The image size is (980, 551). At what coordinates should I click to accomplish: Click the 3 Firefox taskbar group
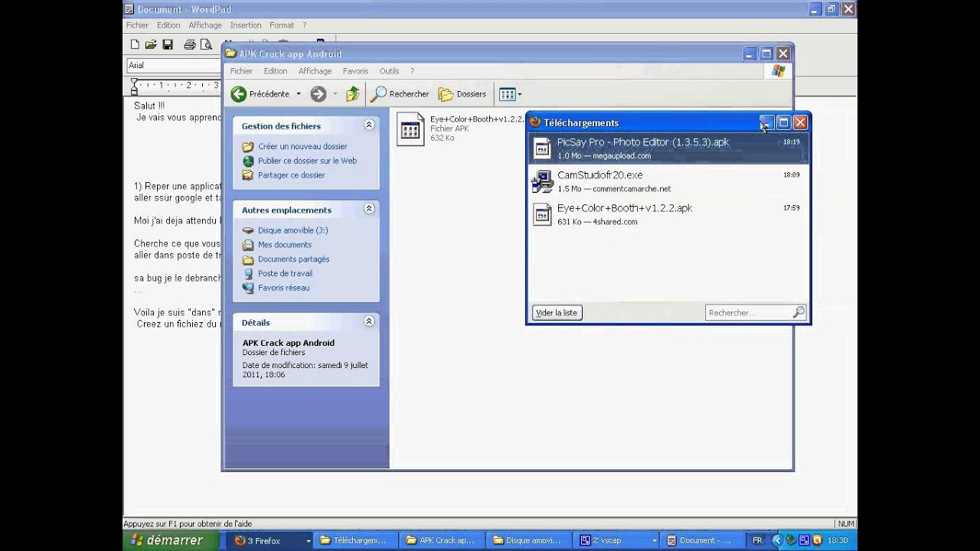tap(272, 540)
